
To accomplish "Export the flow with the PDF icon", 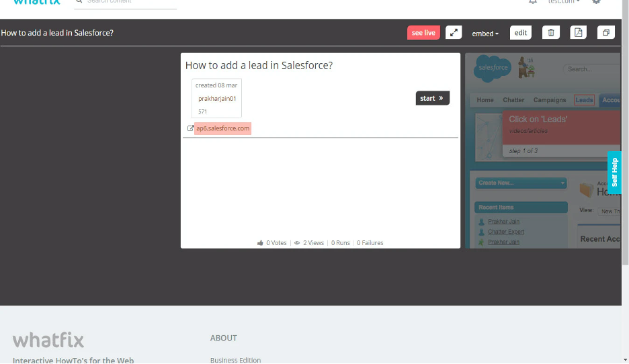I will click(x=578, y=32).
